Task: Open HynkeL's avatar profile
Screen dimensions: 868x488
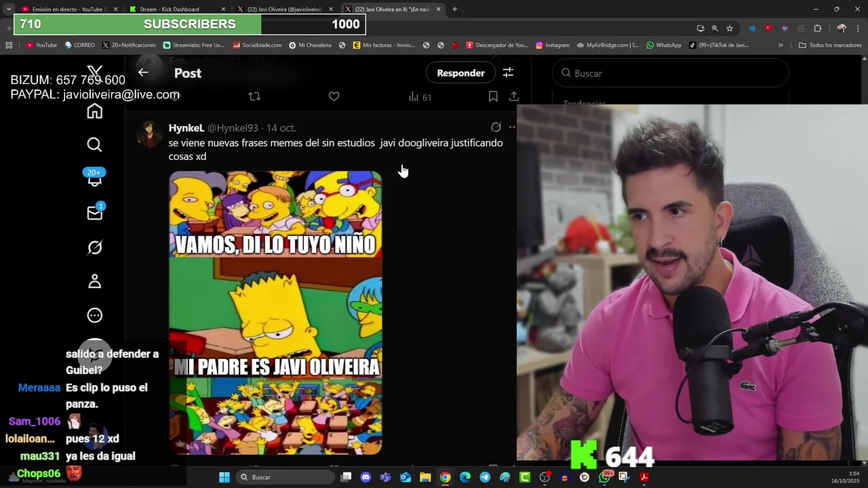Action: tap(149, 134)
